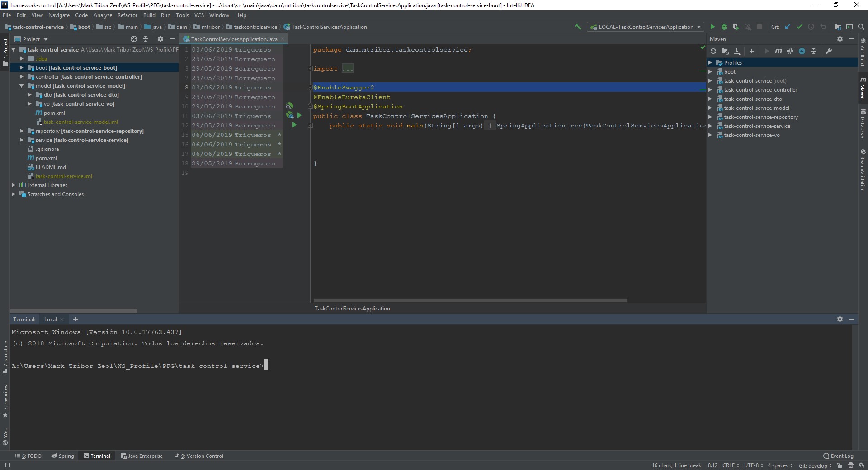Screen dimensions: 868x470
Task: Toggle read-only lock icon in status bar
Action: (x=839, y=465)
